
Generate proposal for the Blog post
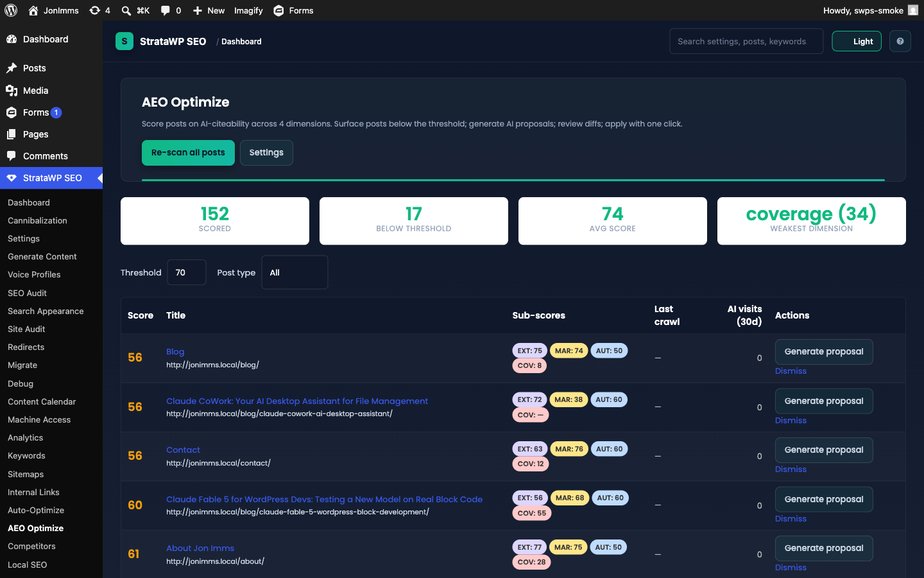[x=824, y=352]
